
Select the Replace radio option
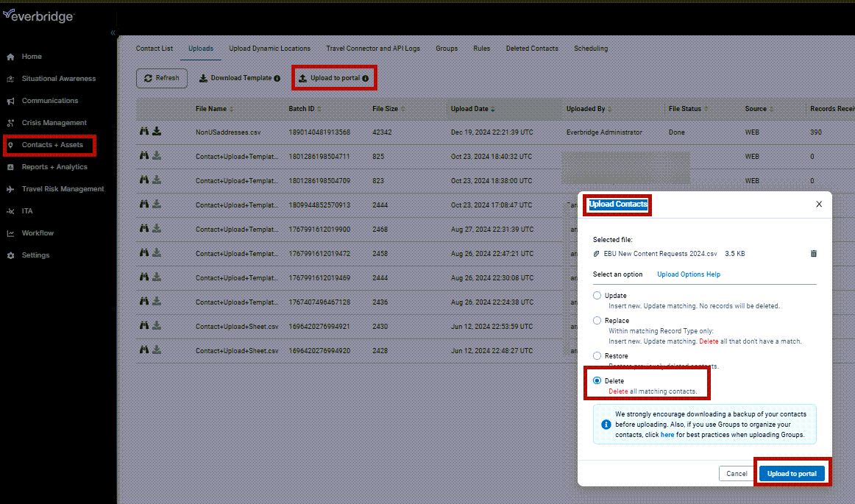click(597, 321)
